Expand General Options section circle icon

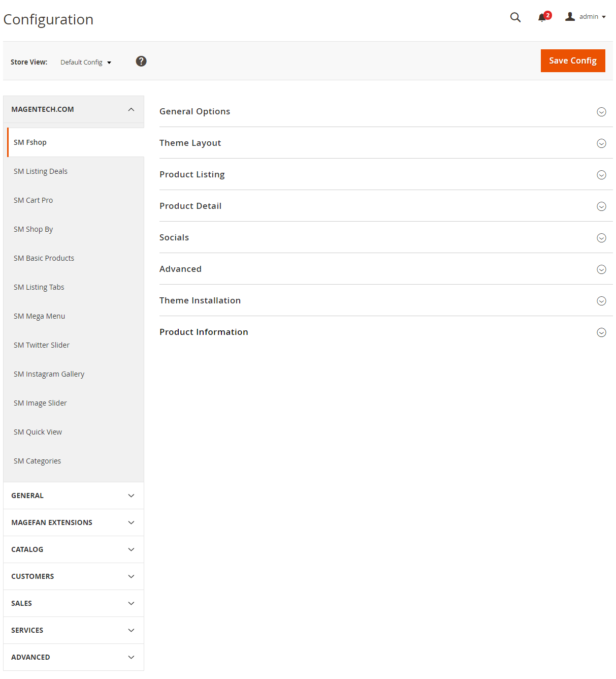(x=601, y=112)
